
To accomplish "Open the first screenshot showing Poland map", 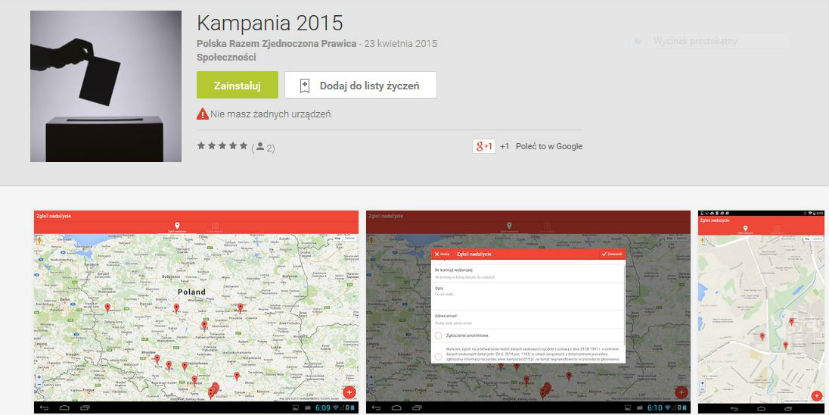I will [x=196, y=312].
